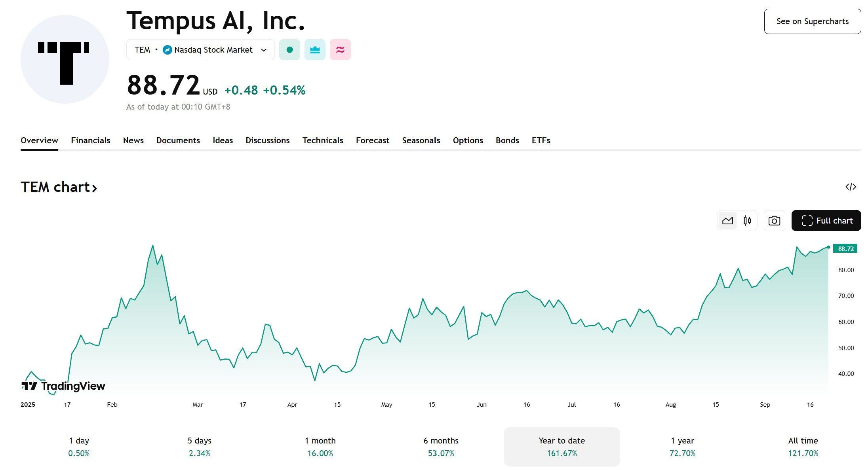Go to the Options tab

click(x=468, y=140)
